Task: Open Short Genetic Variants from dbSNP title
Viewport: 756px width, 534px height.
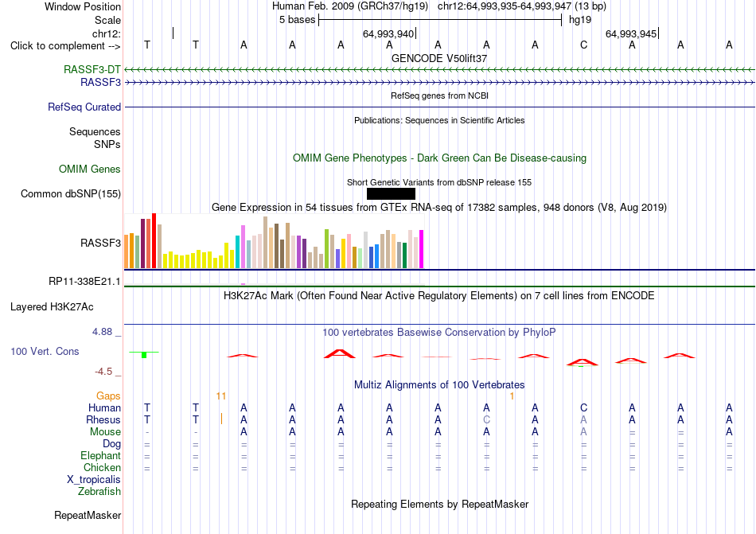Action: (x=439, y=183)
